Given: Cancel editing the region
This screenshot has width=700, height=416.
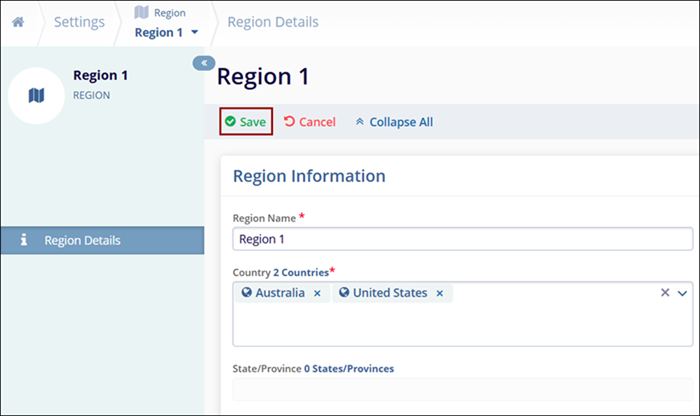Looking at the screenshot, I should (x=309, y=122).
